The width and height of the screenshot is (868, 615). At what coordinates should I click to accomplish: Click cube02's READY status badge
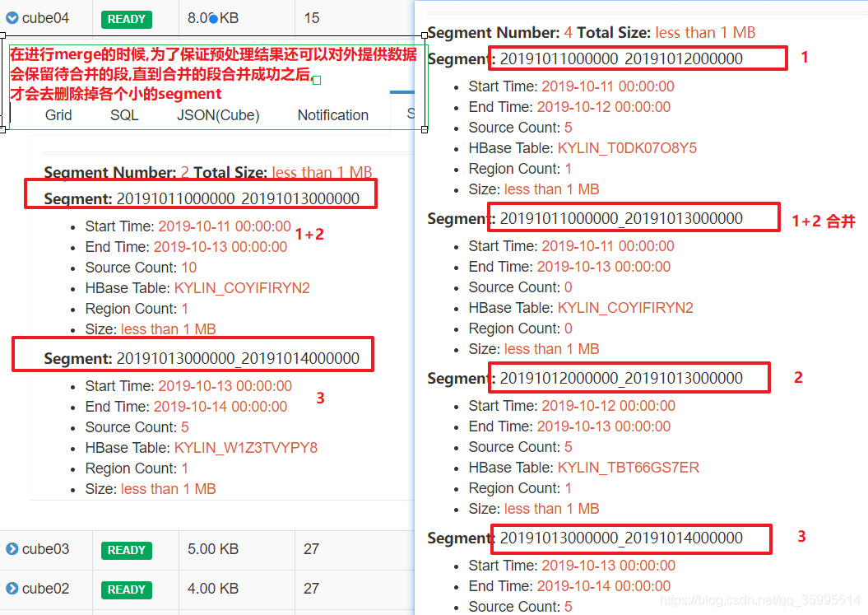126,589
